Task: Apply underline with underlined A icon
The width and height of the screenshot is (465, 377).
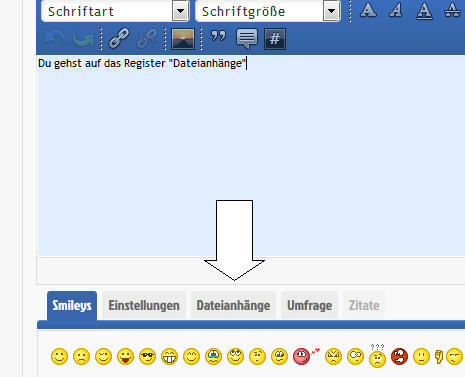Action: point(424,10)
